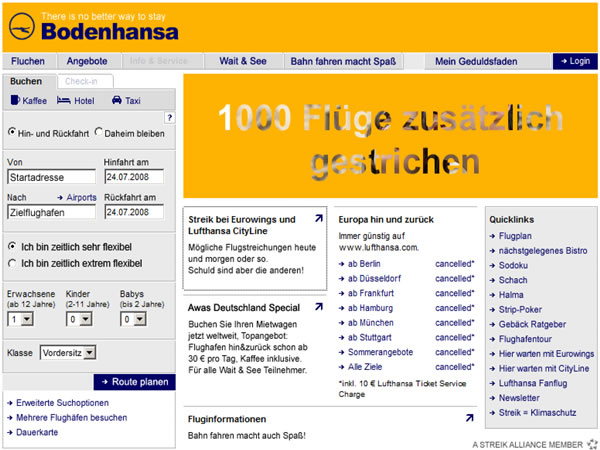Open Fluginformationen arrow icon
The width and height of the screenshot is (600, 450).
pos(470,418)
